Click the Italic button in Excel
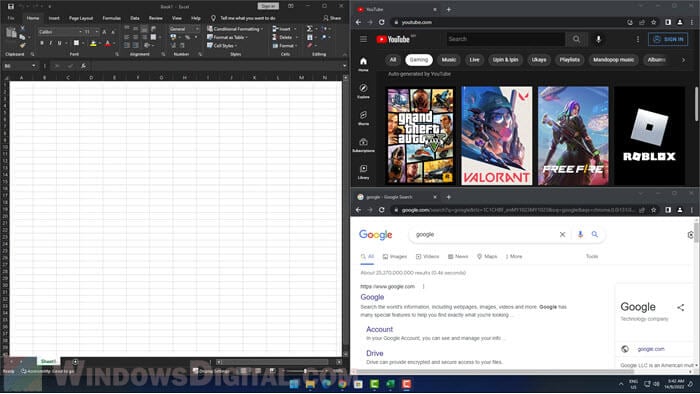 (50, 43)
